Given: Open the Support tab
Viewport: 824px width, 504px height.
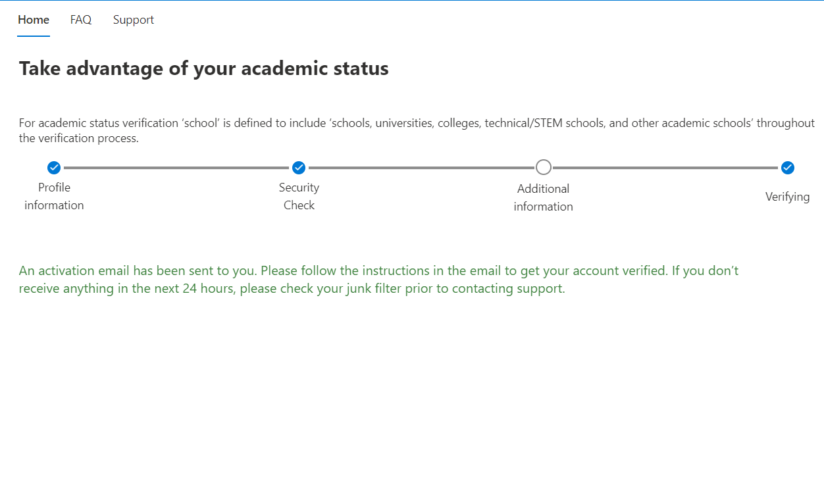Looking at the screenshot, I should tap(134, 20).
